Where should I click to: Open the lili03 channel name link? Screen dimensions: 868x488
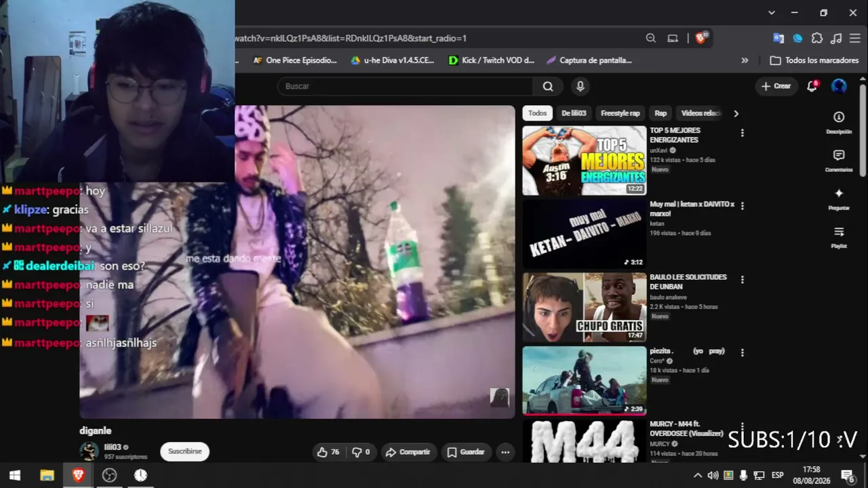pyautogui.click(x=112, y=447)
